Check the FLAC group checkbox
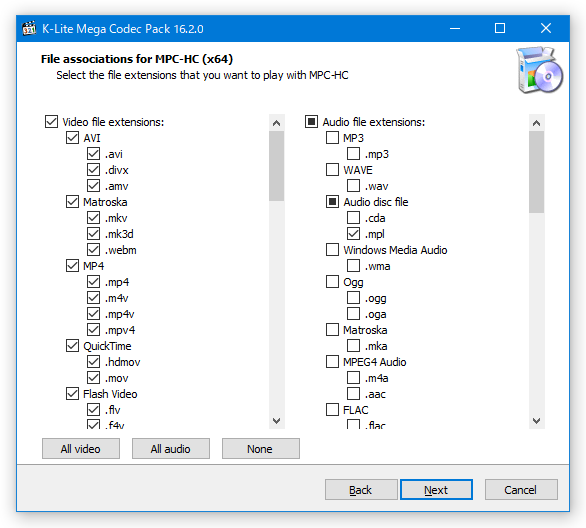The height and width of the screenshot is (528, 586). pos(332,410)
